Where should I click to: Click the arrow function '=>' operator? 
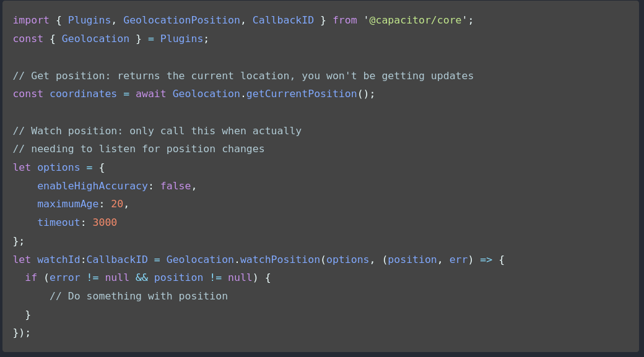click(486, 260)
